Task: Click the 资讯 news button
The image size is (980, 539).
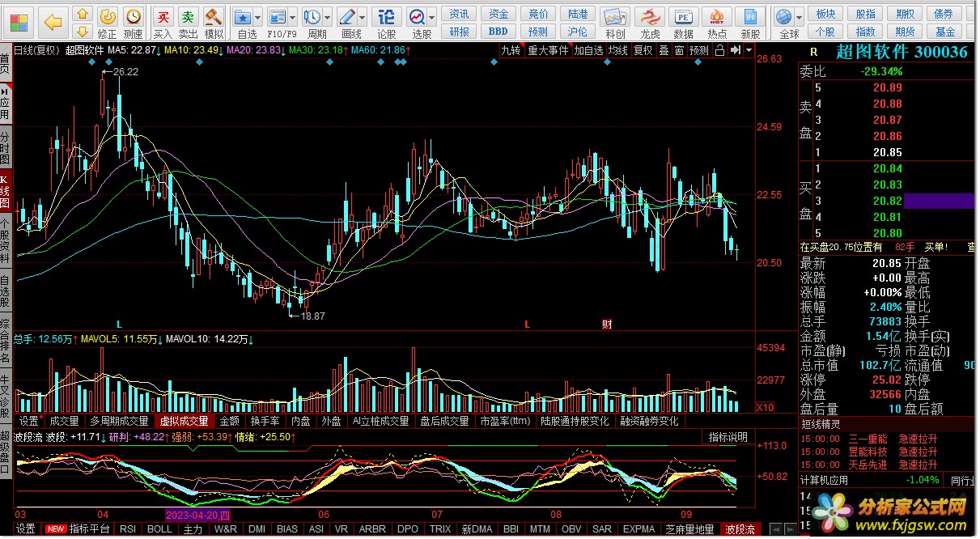Action: point(460,14)
